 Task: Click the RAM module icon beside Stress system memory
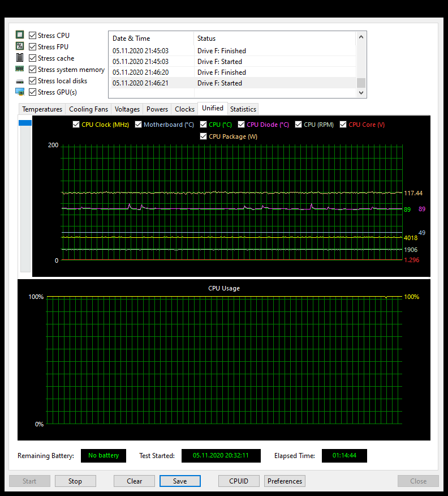20,69
